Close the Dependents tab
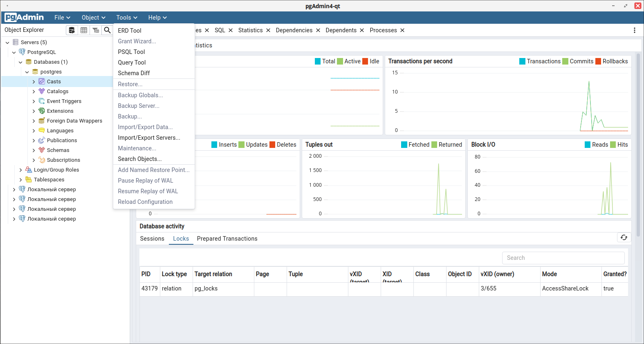Screen dimensions: 644x344 tap(362, 30)
